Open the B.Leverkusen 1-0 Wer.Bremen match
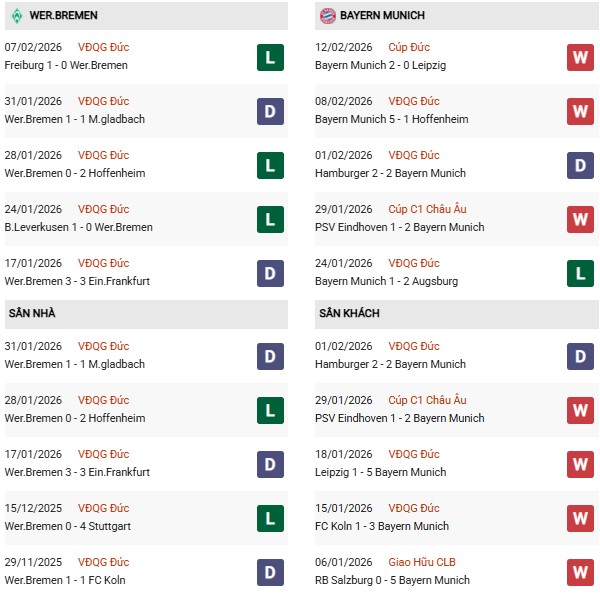 (x=79, y=227)
